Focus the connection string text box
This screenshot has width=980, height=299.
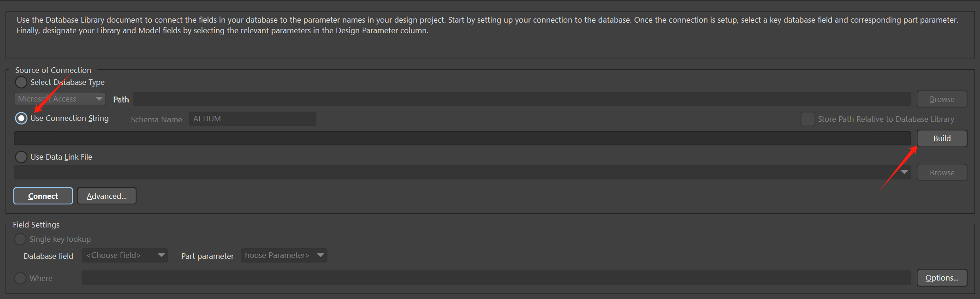point(461,138)
